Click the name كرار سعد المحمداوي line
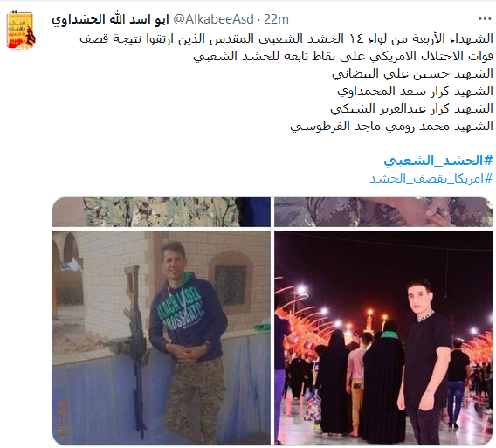 [415, 91]
